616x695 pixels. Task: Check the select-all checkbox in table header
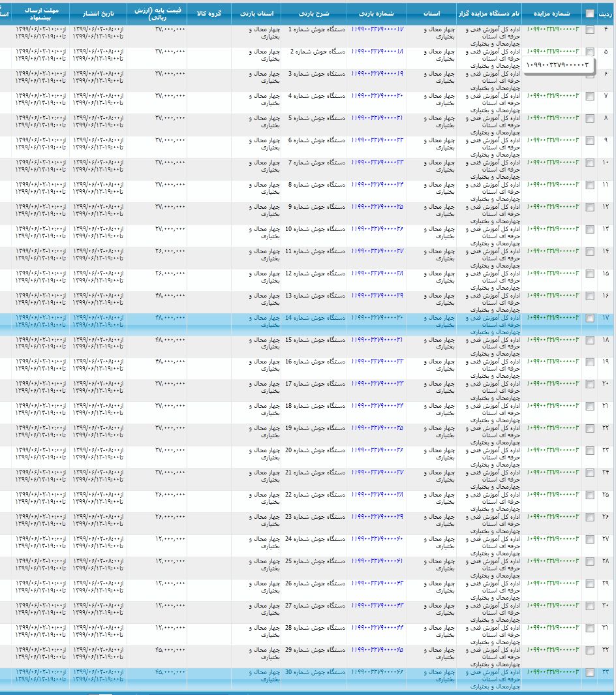pos(590,14)
